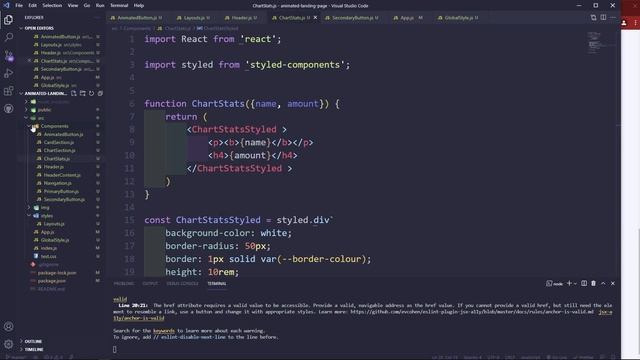Open the Search view in activity bar
Screen dimensions: 640x360
coord(8,37)
